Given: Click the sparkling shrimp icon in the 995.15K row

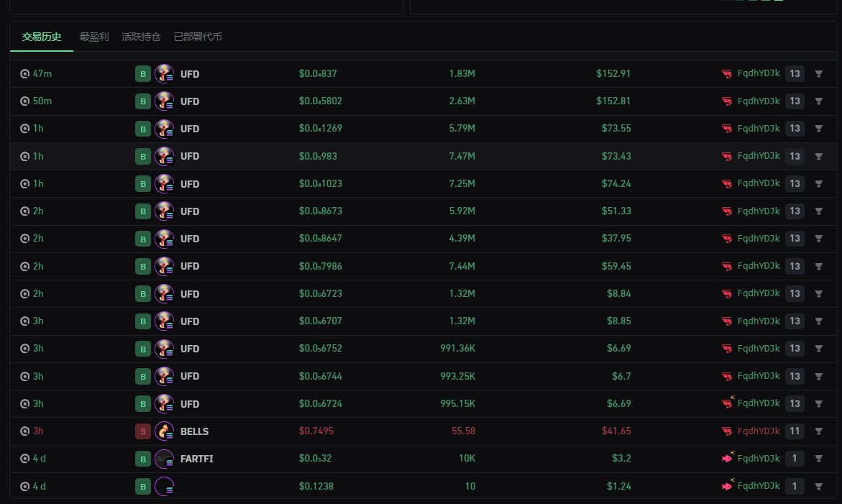Looking at the screenshot, I should coord(728,403).
